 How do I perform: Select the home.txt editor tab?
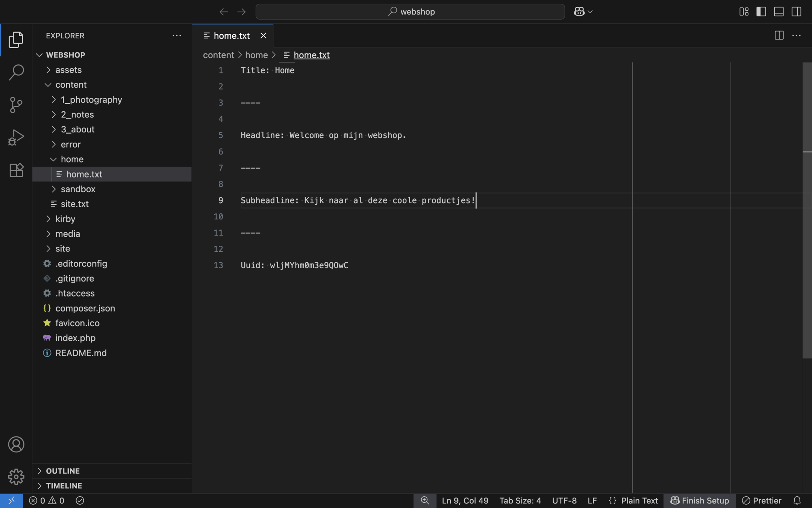click(231, 36)
